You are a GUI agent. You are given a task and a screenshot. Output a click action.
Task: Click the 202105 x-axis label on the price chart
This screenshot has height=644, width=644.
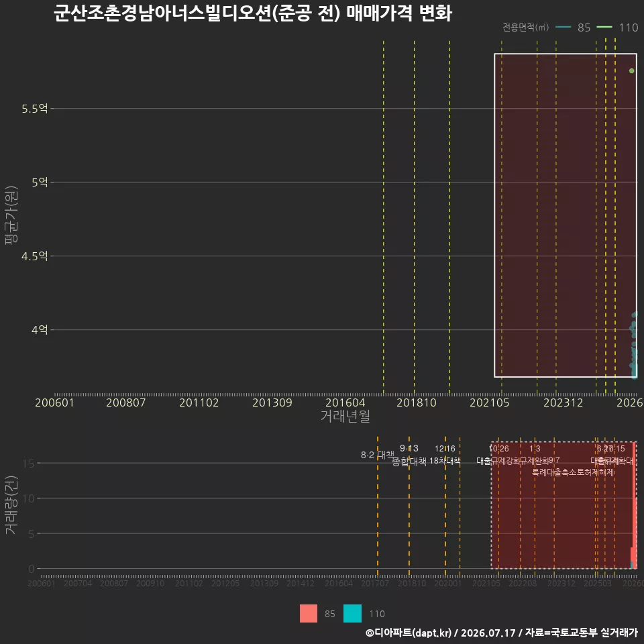(490, 402)
